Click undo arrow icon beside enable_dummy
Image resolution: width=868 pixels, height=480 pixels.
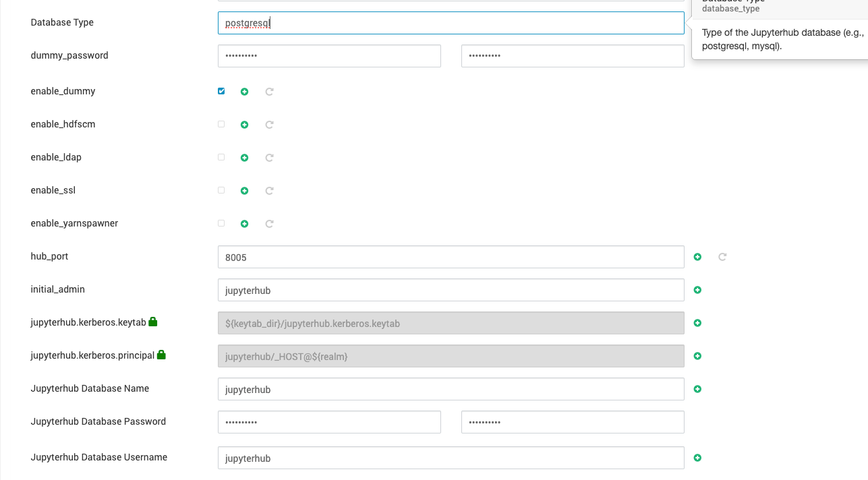pyautogui.click(x=269, y=92)
